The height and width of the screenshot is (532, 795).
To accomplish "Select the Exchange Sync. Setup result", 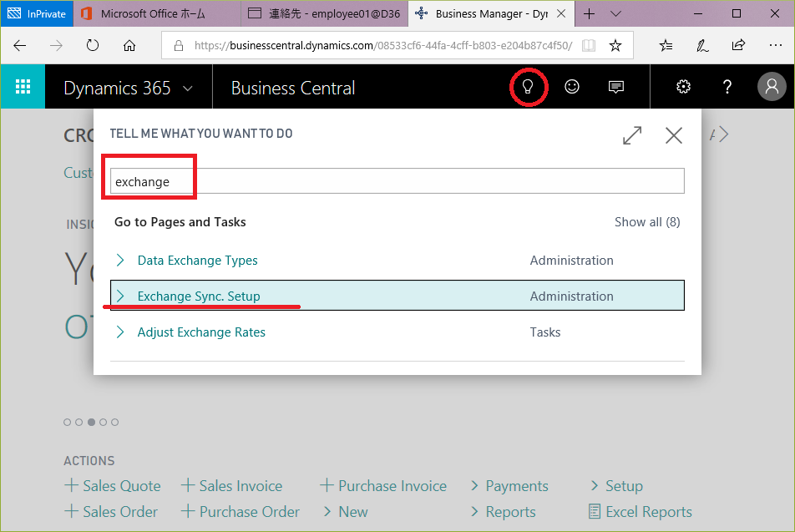I will [x=199, y=296].
